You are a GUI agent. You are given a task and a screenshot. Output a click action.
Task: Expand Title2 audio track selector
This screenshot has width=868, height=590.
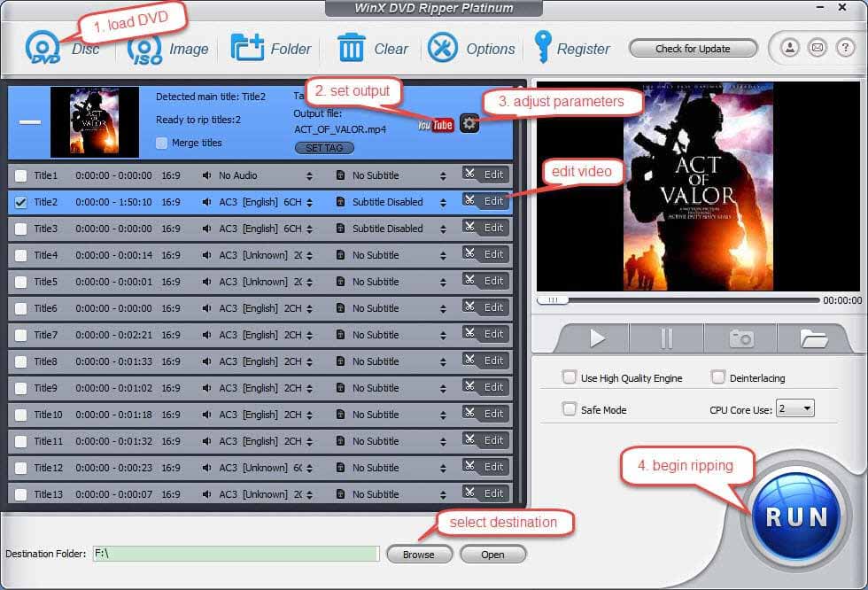click(x=309, y=202)
